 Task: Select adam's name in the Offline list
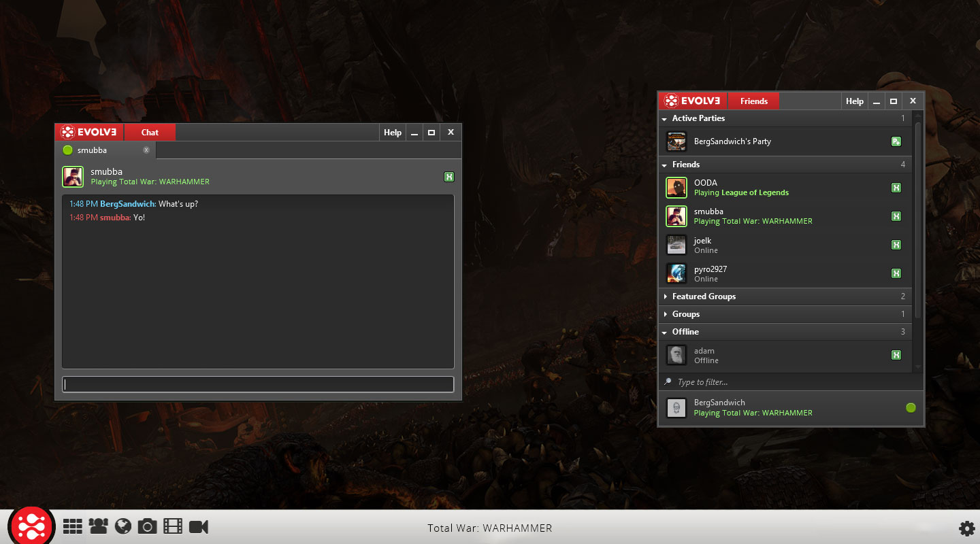tap(704, 351)
